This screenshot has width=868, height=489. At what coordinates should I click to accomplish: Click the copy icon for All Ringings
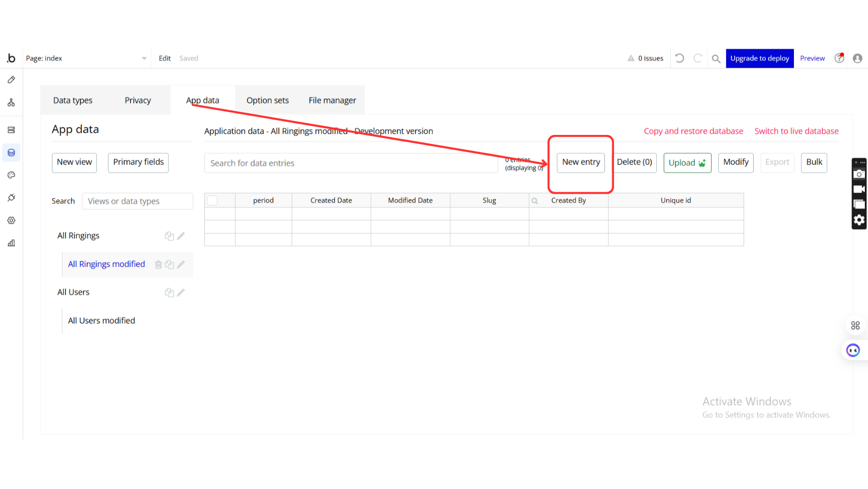coord(169,236)
